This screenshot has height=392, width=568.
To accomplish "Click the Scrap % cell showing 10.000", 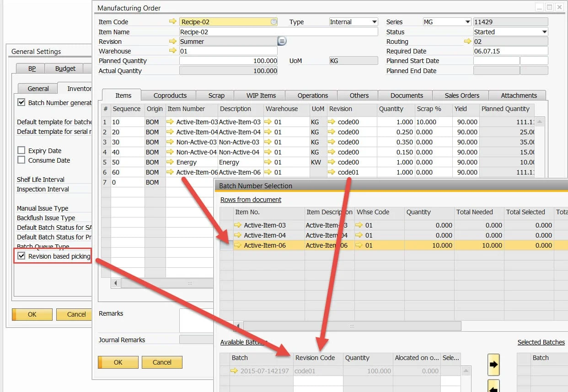I will click(433, 122).
